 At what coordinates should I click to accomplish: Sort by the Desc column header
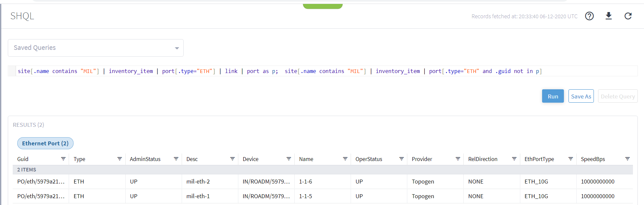click(192, 159)
